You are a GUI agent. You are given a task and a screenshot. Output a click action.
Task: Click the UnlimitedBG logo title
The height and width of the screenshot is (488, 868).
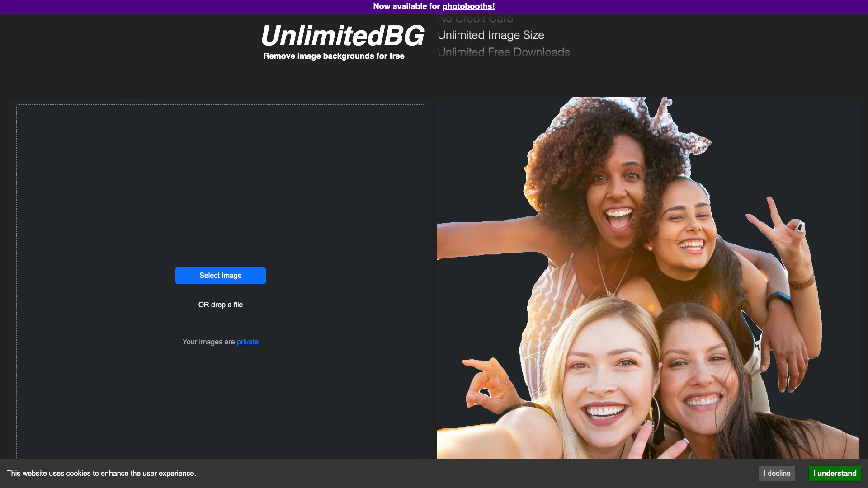point(342,36)
